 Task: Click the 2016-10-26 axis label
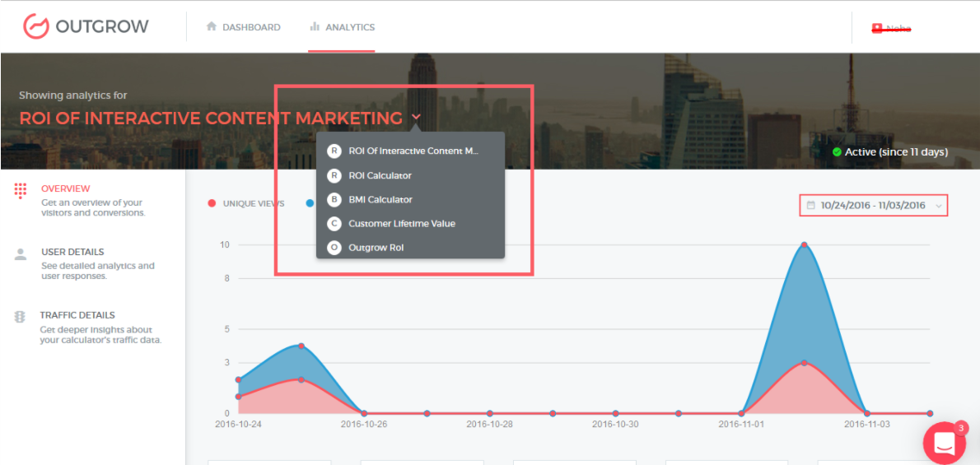(x=364, y=424)
